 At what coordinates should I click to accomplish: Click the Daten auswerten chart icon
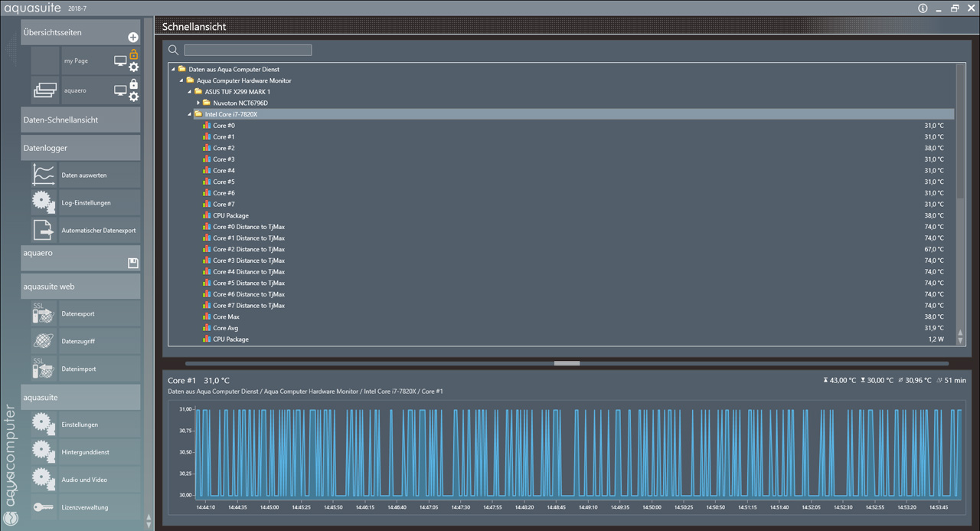pyautogui.click(x=44, y=175)
